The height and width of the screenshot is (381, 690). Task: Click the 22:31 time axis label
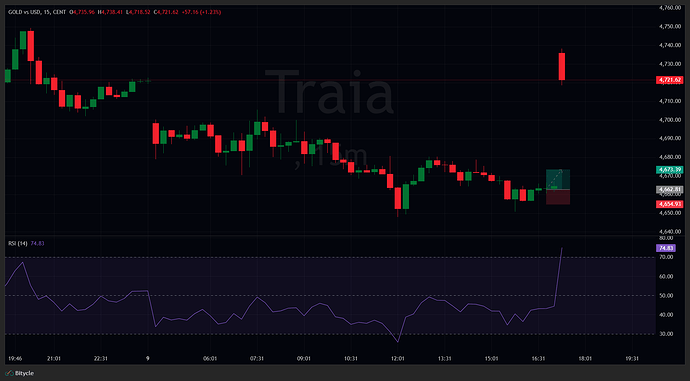point(101,359)
